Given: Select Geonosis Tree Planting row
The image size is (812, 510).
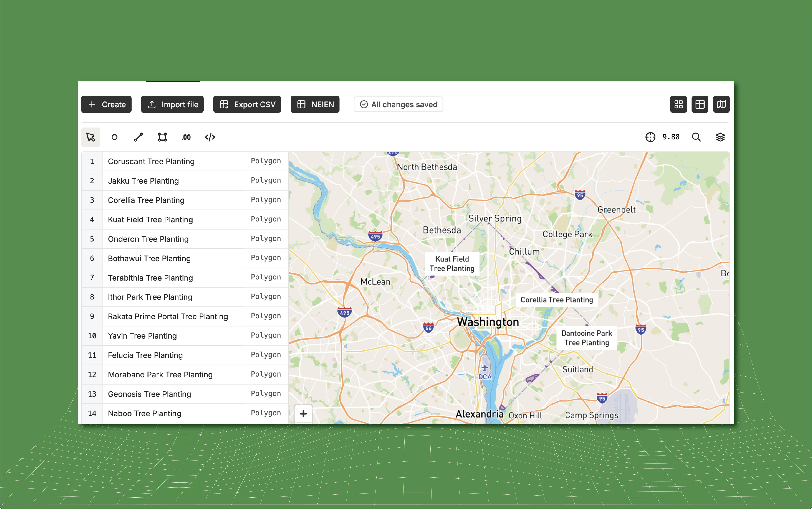Looking at the screenshot, I should point(185,394).
